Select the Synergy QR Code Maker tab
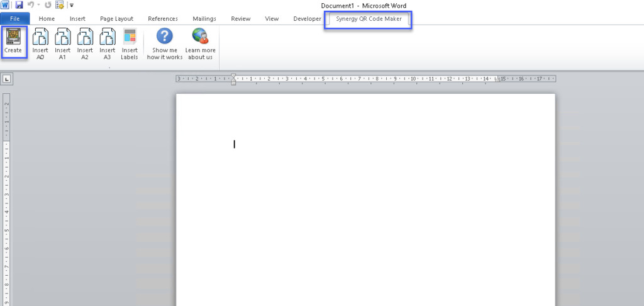 (368, 19)
